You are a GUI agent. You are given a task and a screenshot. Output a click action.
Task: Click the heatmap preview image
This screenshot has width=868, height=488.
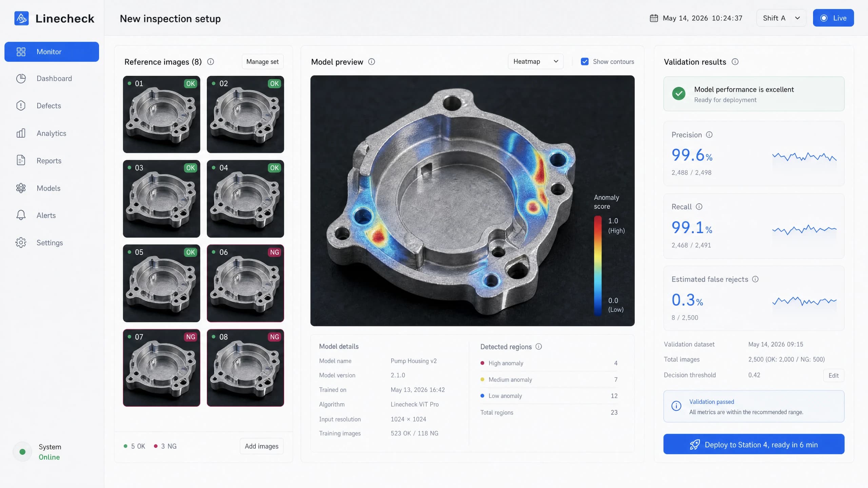472,201
